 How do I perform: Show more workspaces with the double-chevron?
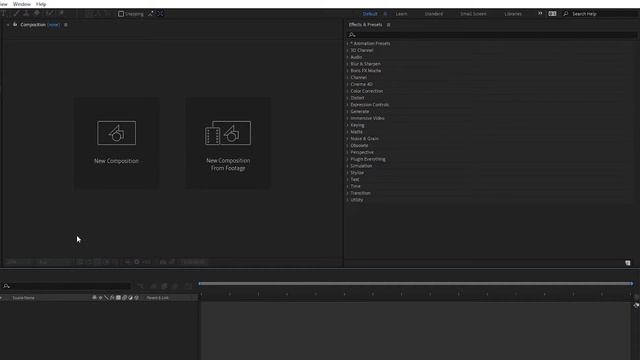[540, 13]
